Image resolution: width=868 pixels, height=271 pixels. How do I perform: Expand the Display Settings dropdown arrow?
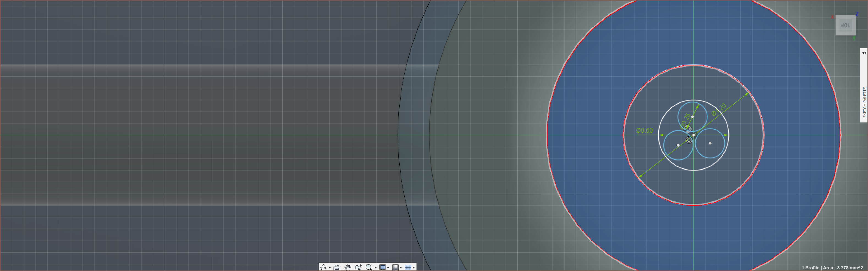click(388, 268)
